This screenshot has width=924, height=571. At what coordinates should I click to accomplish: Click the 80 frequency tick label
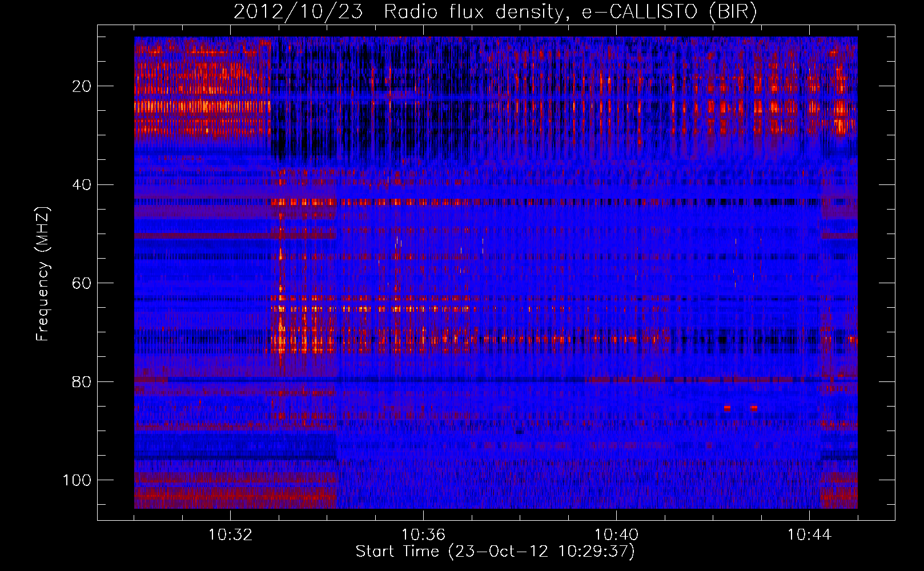82,381
